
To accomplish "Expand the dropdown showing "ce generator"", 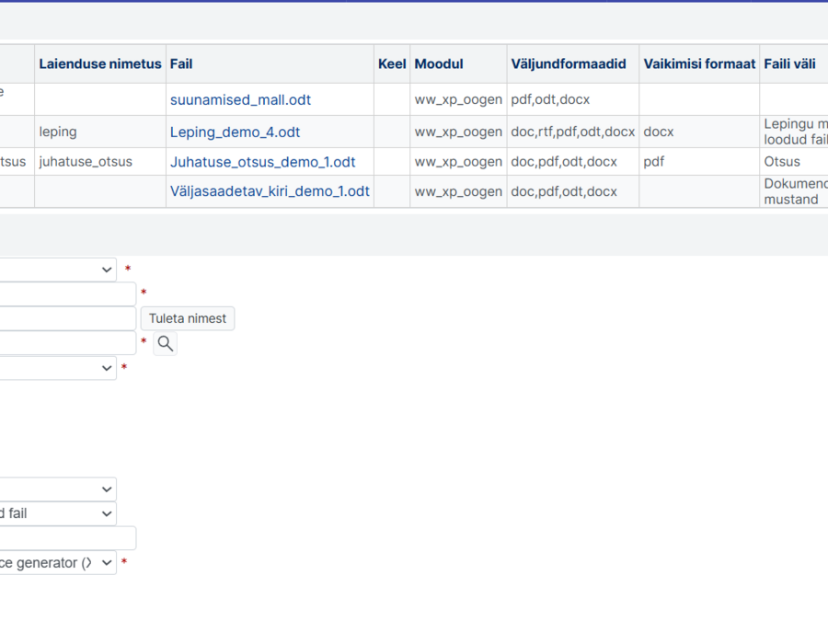I will coord(57,563).
